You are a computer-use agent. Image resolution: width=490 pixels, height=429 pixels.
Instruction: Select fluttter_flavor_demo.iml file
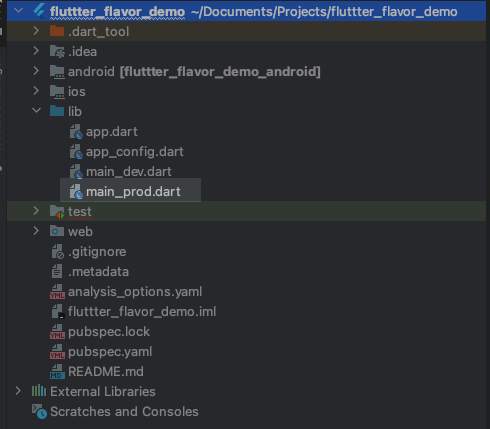point(142,312)
